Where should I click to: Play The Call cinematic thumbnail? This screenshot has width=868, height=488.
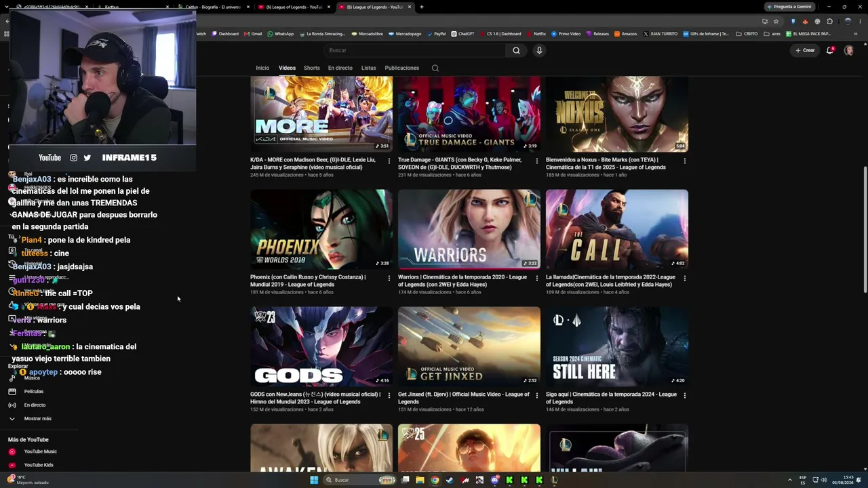pos(617,229)
